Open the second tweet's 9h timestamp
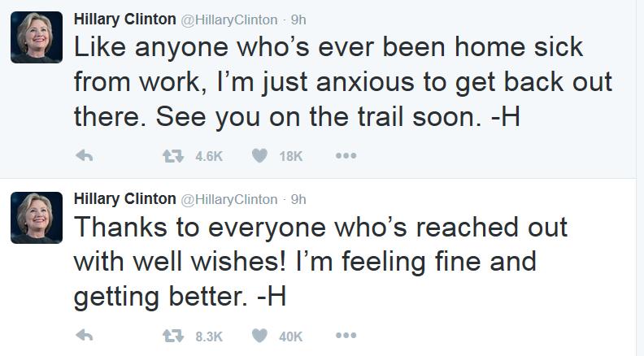 (x=298, y=199)
